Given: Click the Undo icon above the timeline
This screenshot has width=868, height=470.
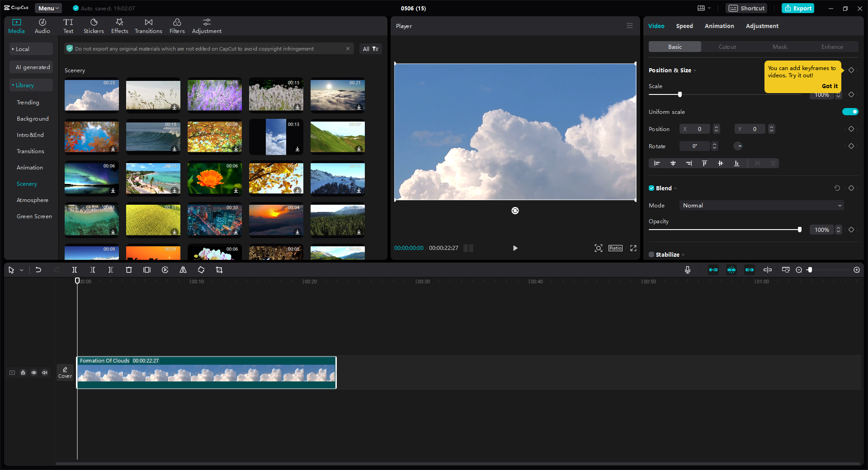Looking at the screenshot, I should [x=38, y=270].
